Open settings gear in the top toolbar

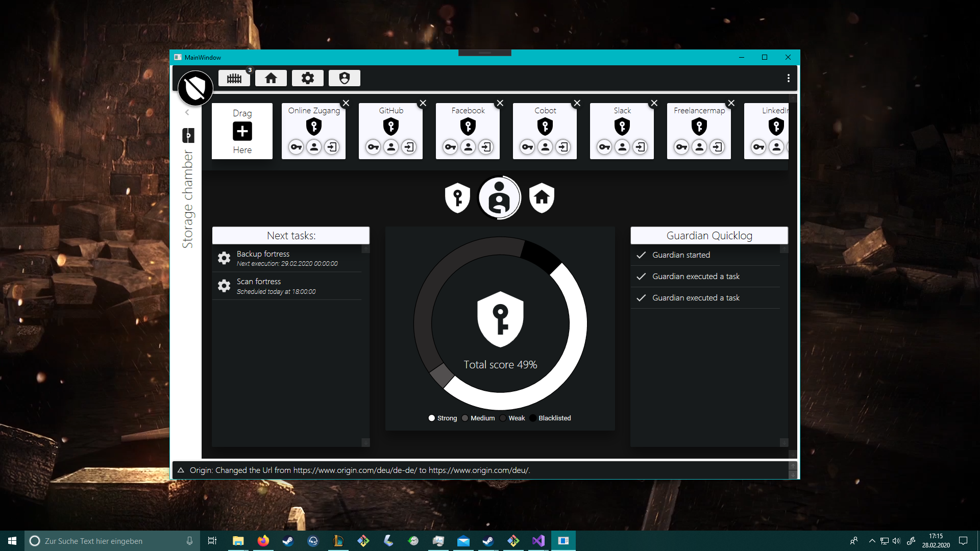(308, 78)
